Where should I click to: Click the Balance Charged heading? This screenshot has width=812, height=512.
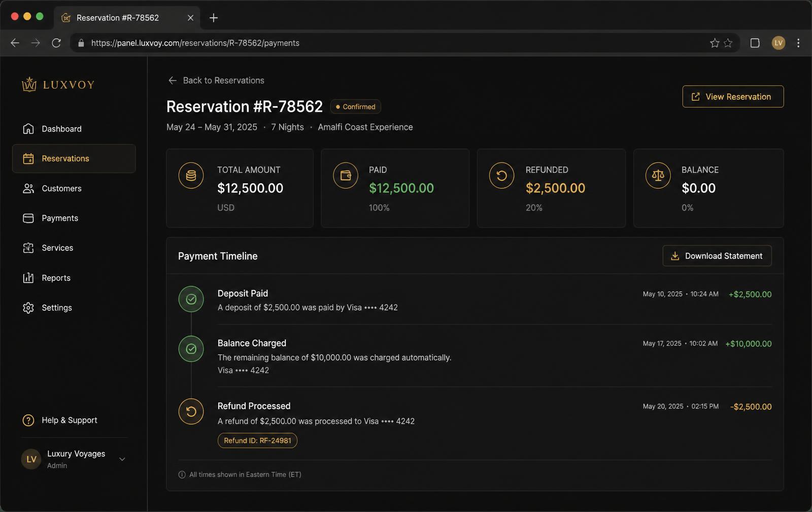click(252, 343)
